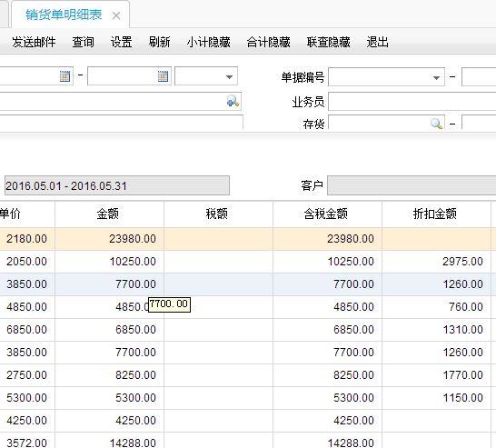Click the grey 客户 field
The image size is (496, 448).
(412, 185)
